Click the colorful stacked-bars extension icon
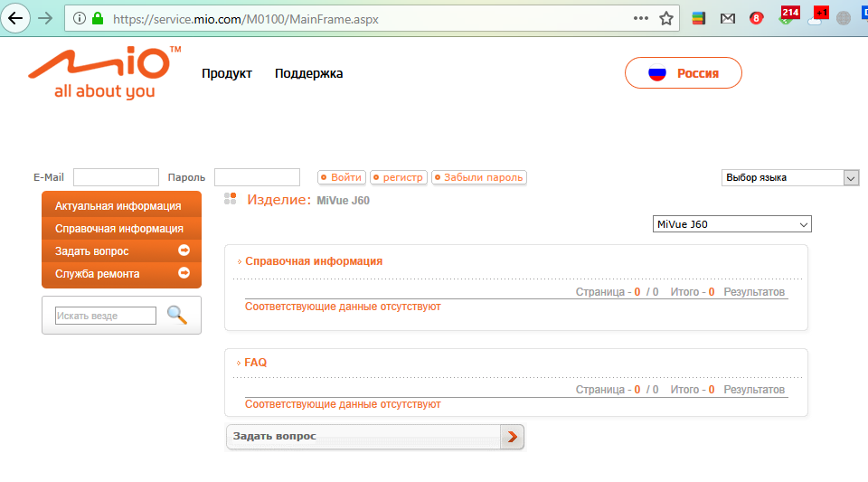The image size is (868, 482). (x=698, y=18)
